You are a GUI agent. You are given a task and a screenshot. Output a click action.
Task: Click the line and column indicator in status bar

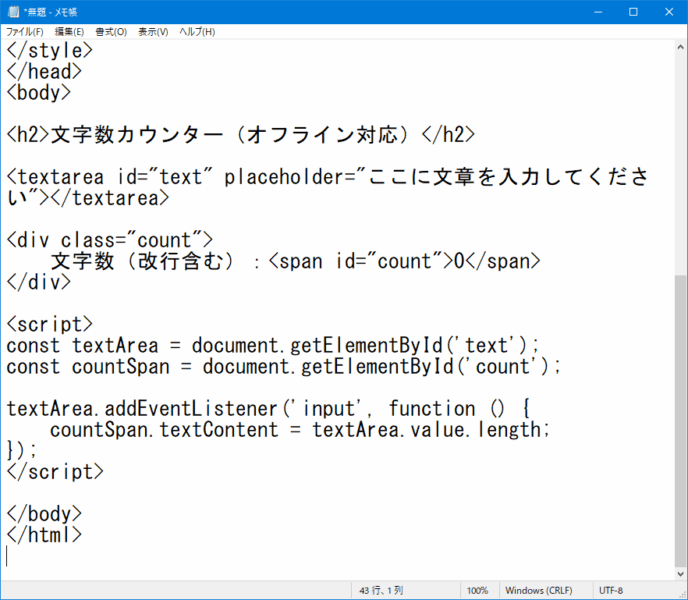click(x=382, y=590)
